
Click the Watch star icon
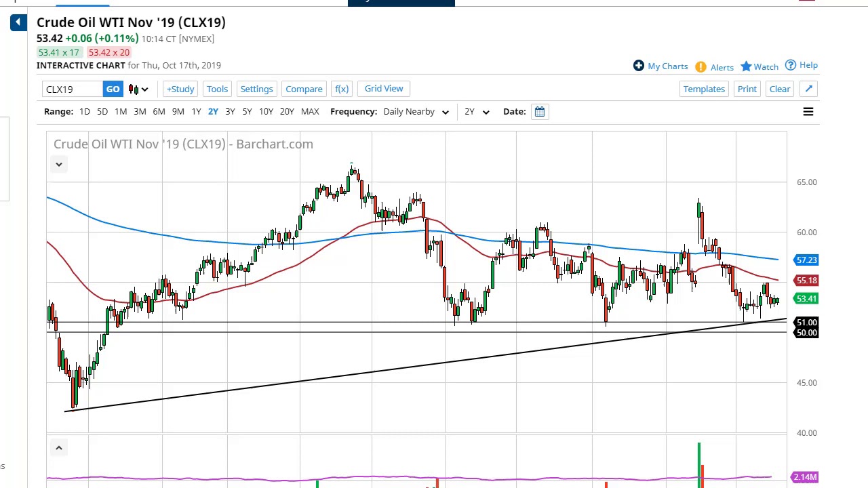746,66
